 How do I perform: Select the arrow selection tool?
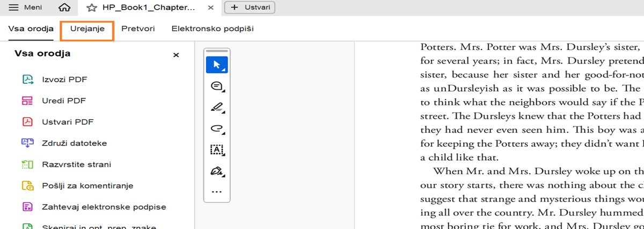217,65
